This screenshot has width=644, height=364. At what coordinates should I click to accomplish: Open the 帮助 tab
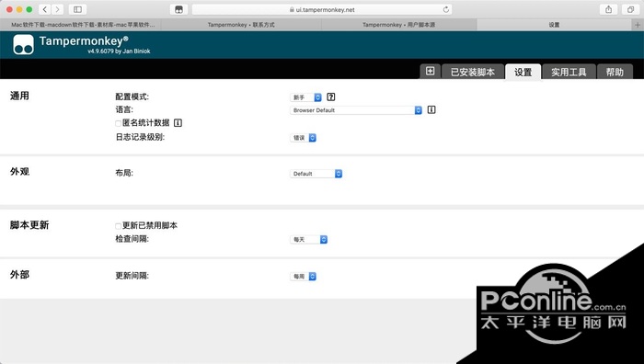pos(615,73)
